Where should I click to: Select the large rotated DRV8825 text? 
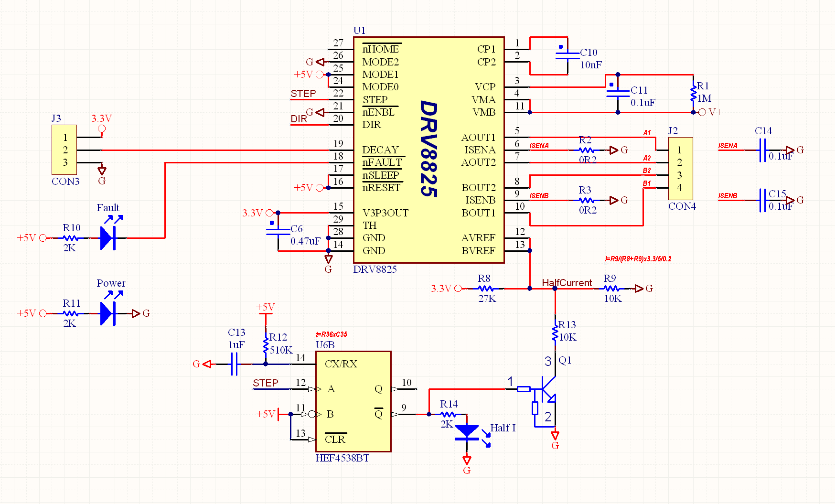pyautogui.click(x=428, y=149)
